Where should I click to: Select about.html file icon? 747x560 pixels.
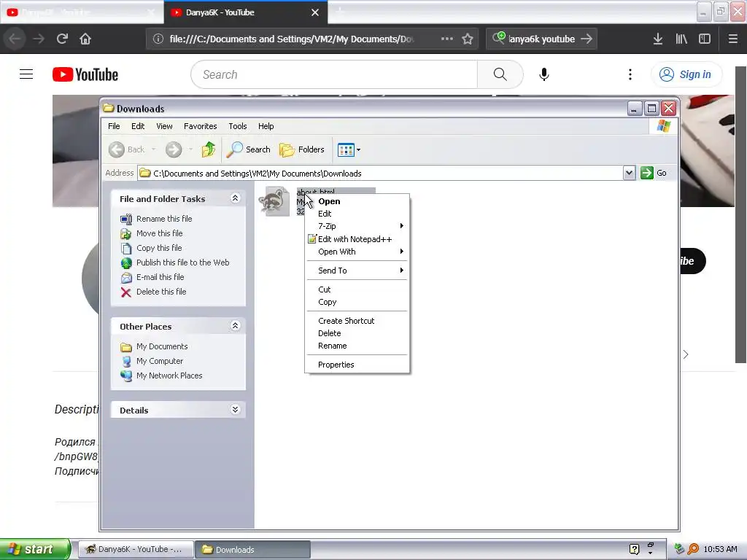coord(274,201)
